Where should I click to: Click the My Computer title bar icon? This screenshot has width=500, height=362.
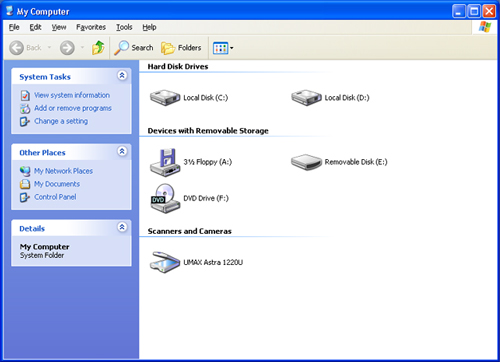click(10, 11)
